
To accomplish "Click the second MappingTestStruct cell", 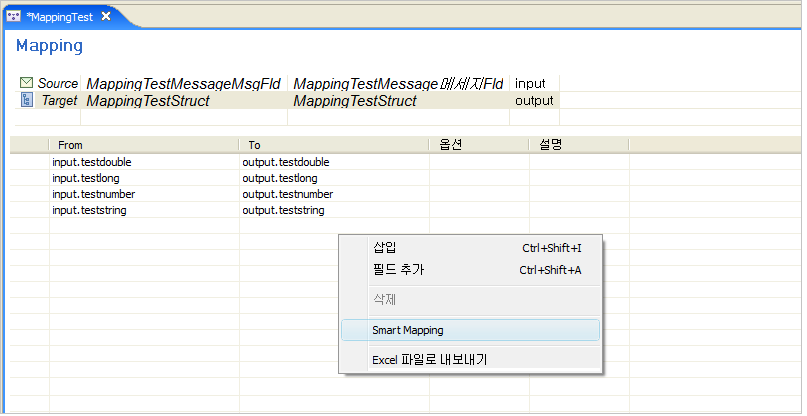I will click(398, 100).
